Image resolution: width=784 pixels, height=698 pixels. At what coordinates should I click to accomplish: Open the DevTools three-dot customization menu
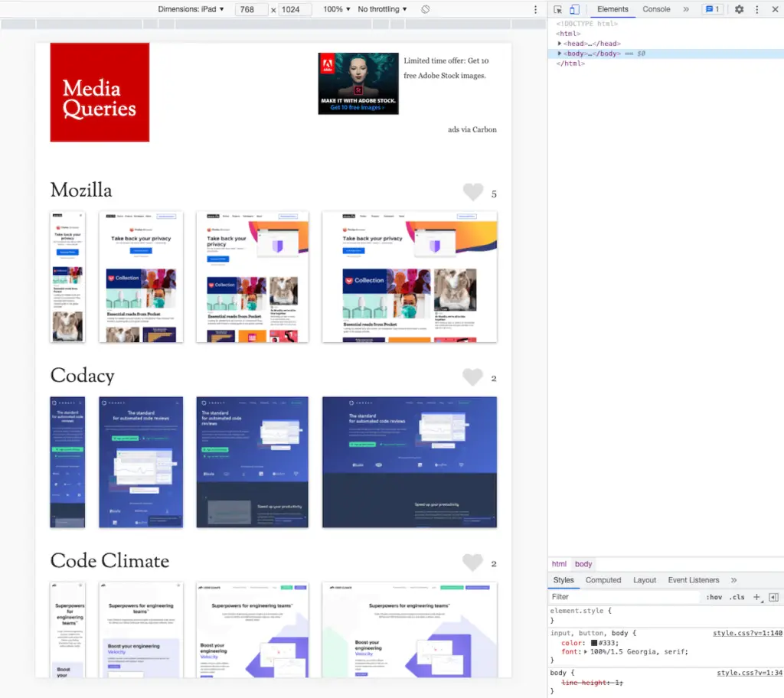click(756, 9)
